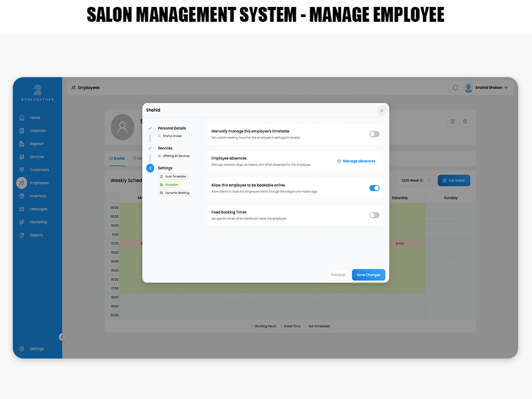
Task: Click the Working Hours legend swatch
Action: (x=252, y=327)
